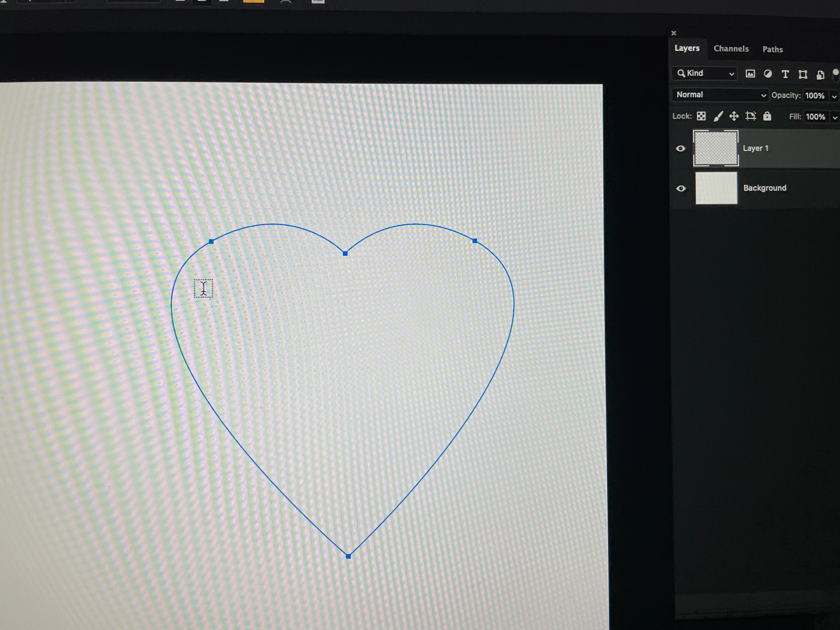This screenshot has width=840, height=630.
Task: Select the Background layer thumbnail
Action: click(716, 188)
